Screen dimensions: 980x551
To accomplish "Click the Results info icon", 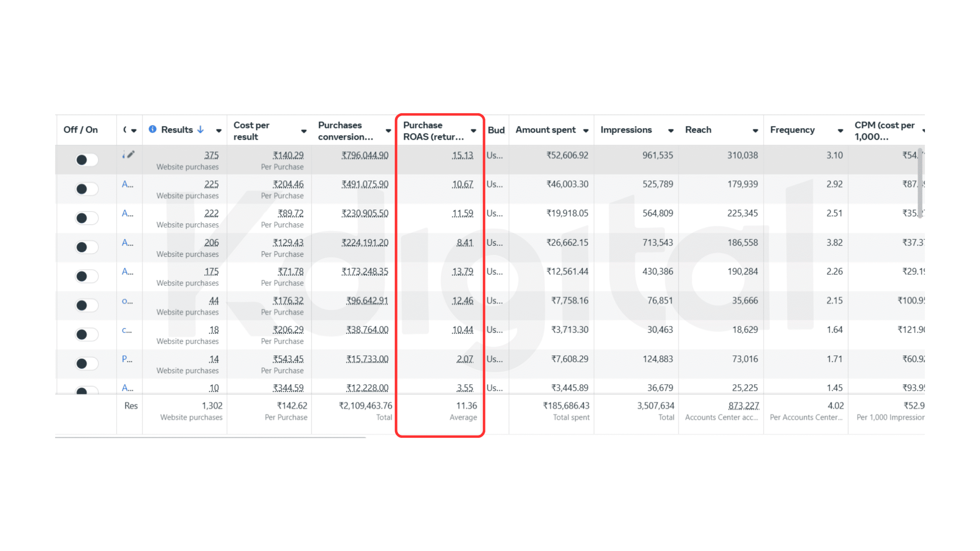I will (152, 129).
